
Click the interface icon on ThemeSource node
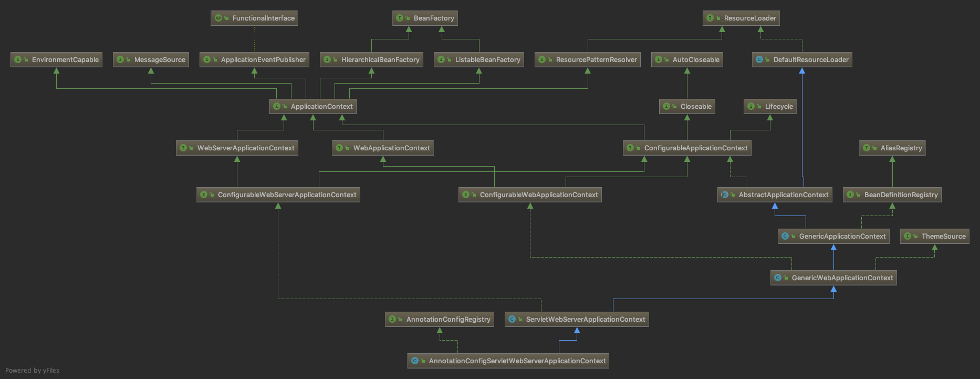[x=908, y=236]
